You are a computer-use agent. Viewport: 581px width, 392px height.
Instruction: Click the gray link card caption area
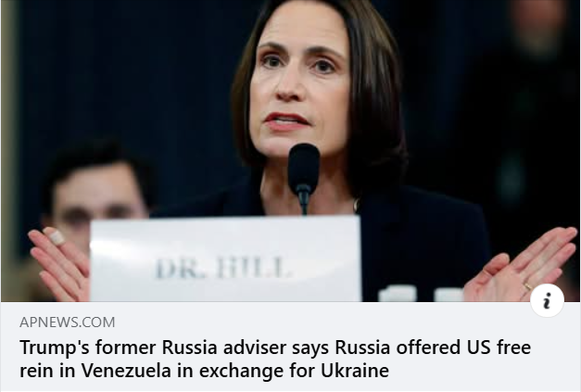(291, 347)
